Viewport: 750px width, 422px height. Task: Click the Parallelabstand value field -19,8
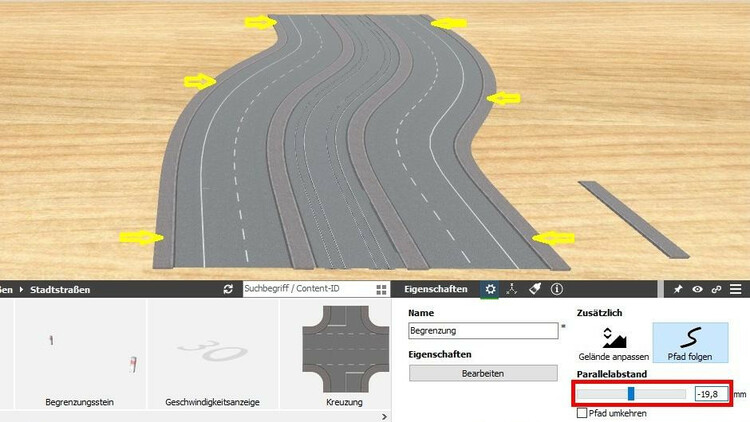pyautogui.click(x=711, y=394)
